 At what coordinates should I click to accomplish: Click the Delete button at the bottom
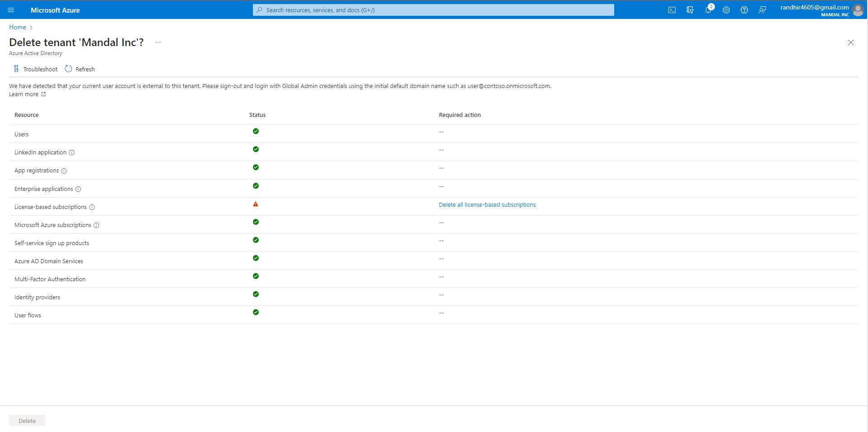(x=27, y=421)
